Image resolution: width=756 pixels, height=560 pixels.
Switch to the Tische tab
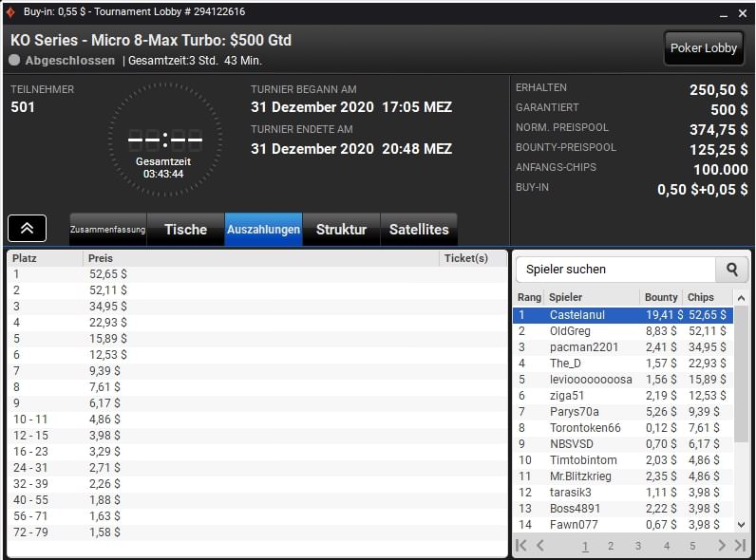(x=185, y=230)
